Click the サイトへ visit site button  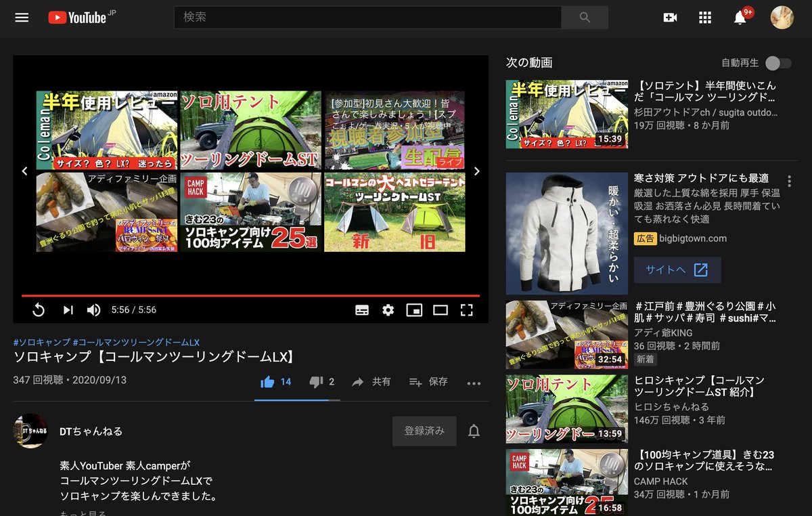pos(677,270)
